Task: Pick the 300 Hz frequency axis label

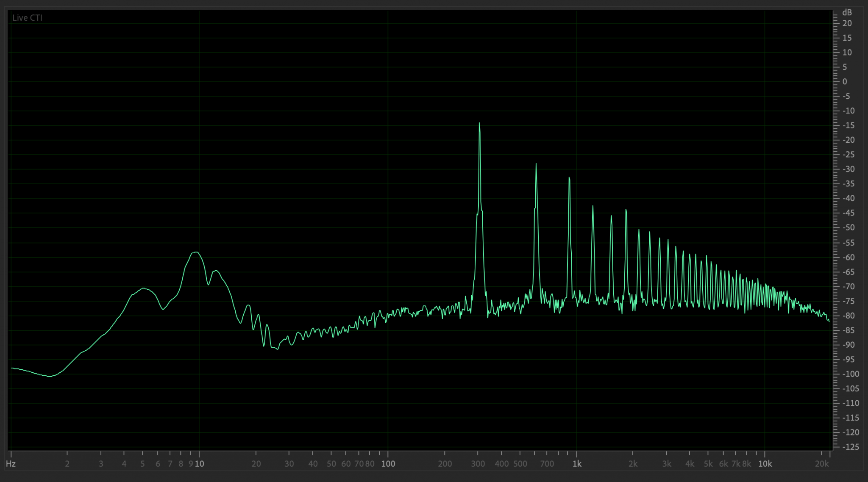Action: tap(478, 464)
